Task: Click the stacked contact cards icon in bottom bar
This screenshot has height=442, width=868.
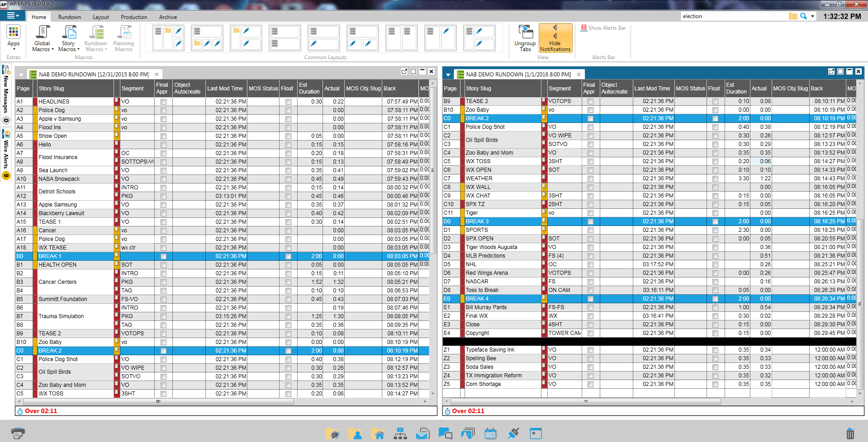Action: click(x=468, y=434)
